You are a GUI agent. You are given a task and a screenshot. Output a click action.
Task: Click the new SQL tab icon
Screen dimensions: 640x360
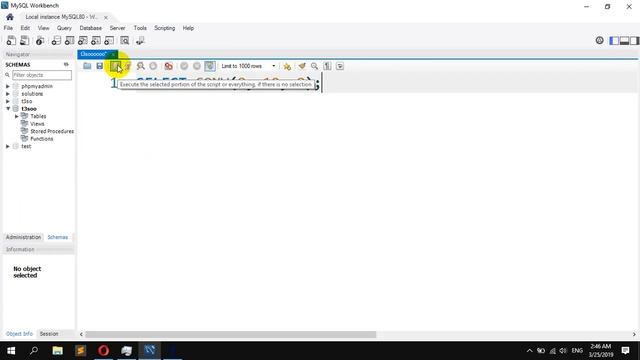[11, 40]
